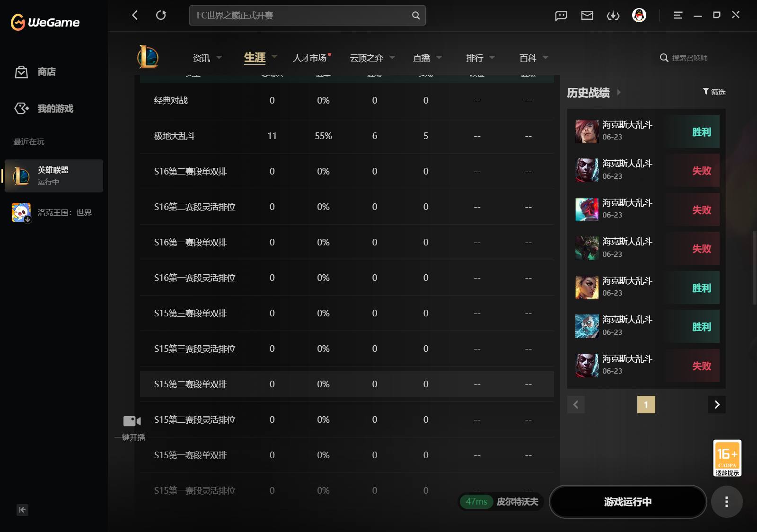Open the mail inbox icon
The width and height of the screenshot is (757, 532).
[x=587, y=16]
